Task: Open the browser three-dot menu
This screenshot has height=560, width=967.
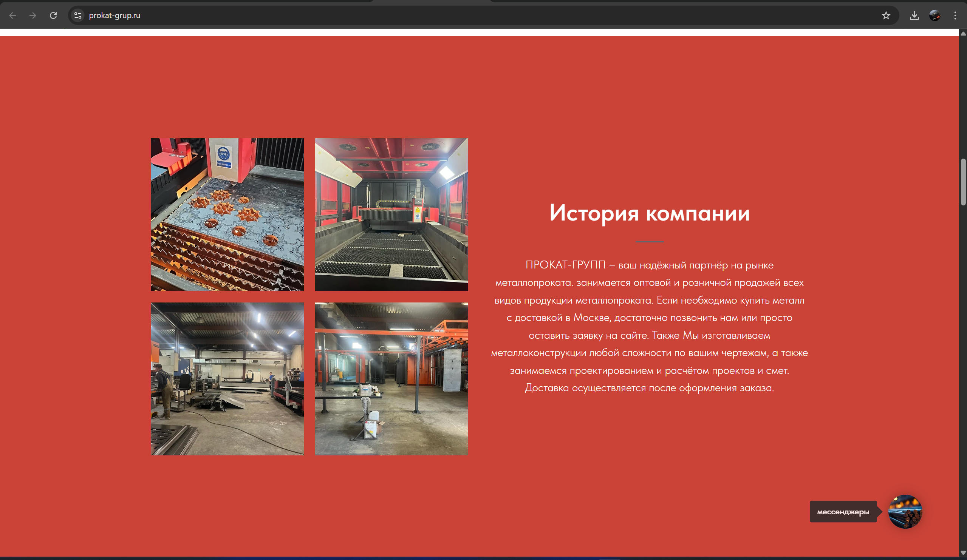Action: click(955, 15)
